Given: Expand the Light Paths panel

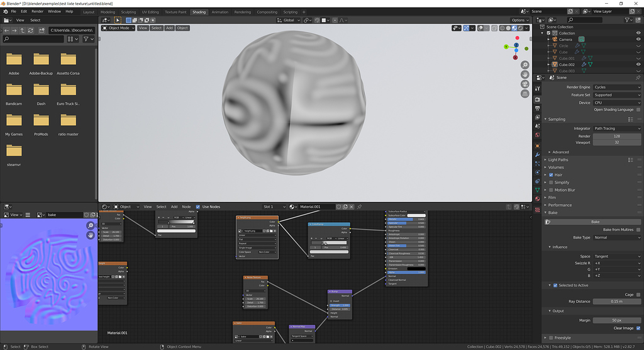Looking at the screenshot, I should pyautogui.click(x=558, y=159).
